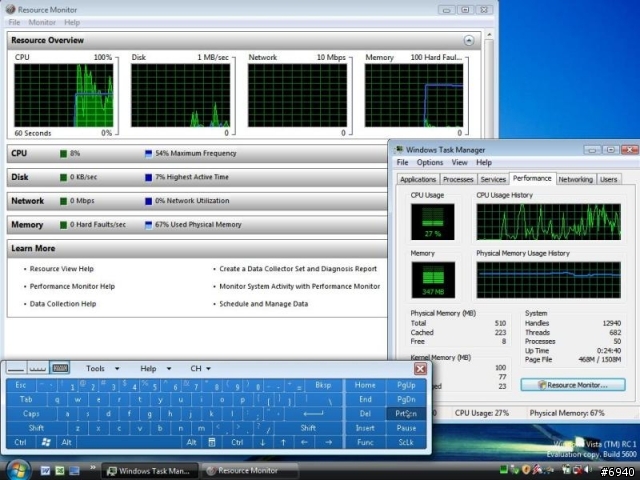640x480 pixels.
Task: Click Resource Monitor scrollbar up arrow
Action: tap(489, 35)
